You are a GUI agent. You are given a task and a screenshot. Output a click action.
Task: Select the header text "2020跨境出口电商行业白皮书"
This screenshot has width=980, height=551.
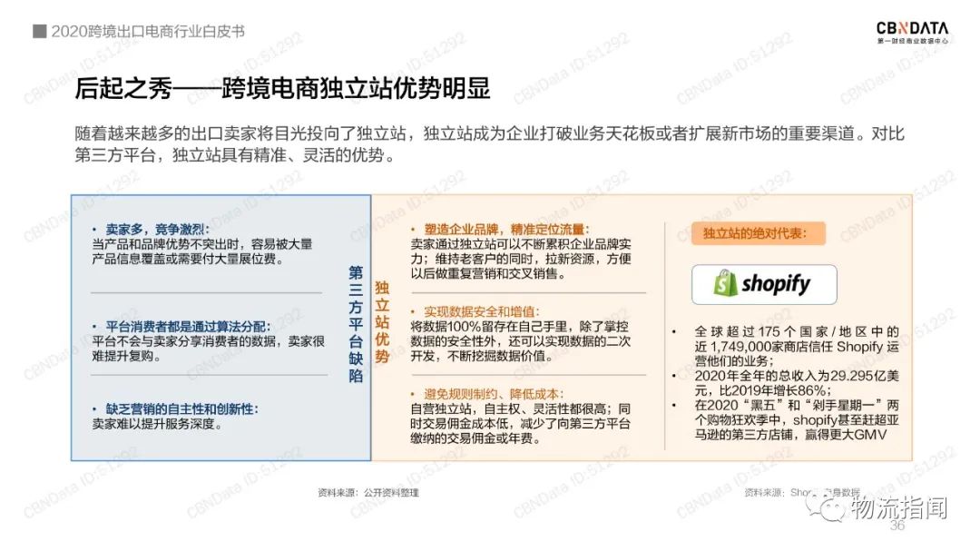pos(148,31)
